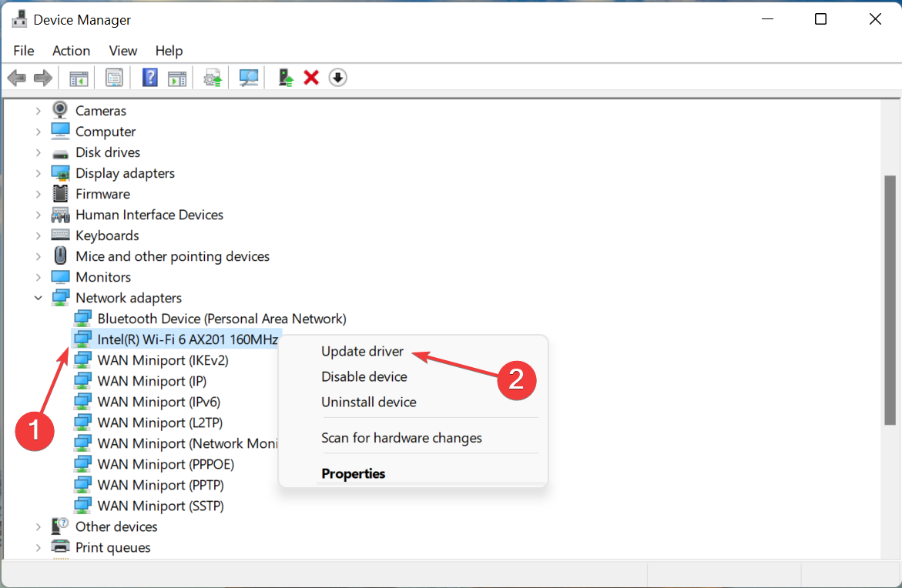
Task: Collapse the Network adapters category
Action: 38,298
